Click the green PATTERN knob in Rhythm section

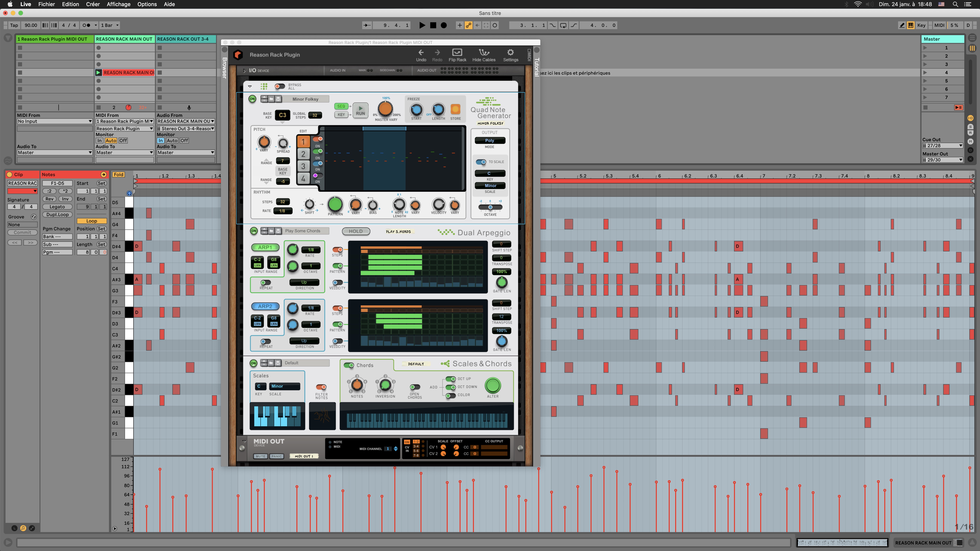335,204
